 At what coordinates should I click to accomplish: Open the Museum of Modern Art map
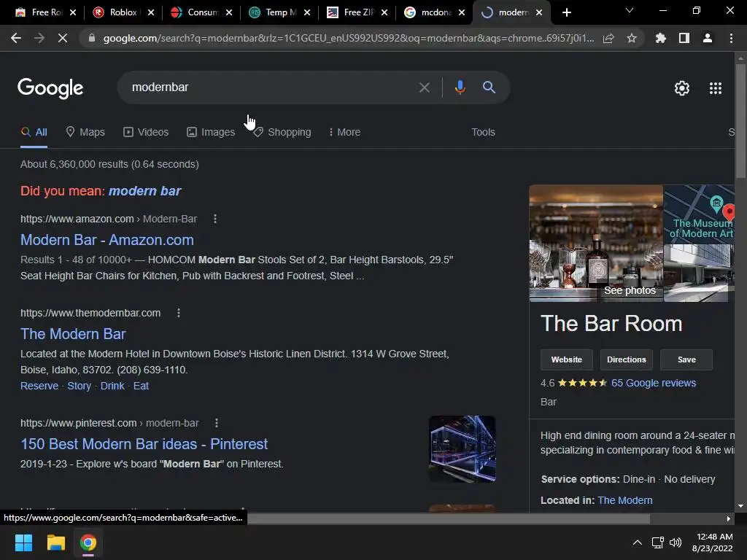click(699, 214)
